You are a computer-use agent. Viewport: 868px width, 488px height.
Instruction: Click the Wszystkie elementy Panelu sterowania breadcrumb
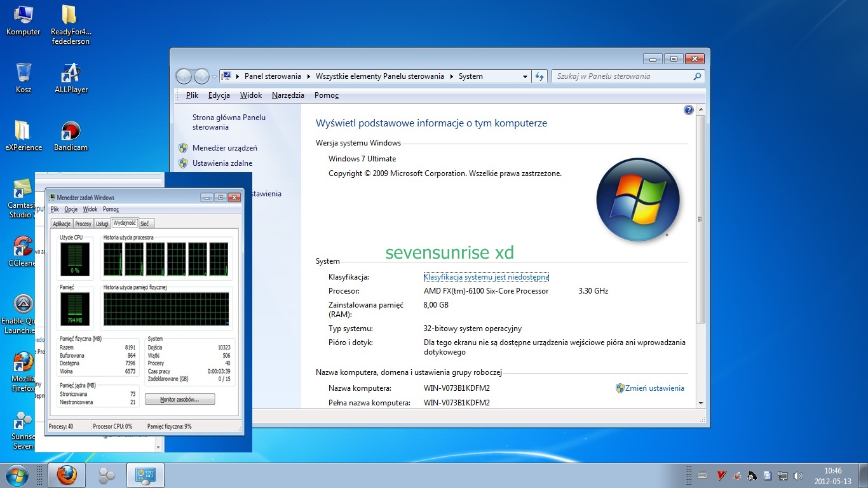click(x=380, y=76)
